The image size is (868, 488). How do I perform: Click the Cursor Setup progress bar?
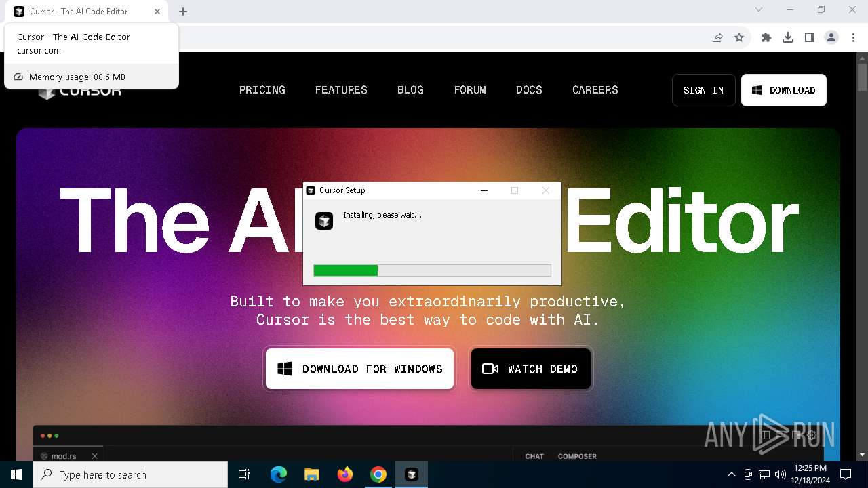432,270
